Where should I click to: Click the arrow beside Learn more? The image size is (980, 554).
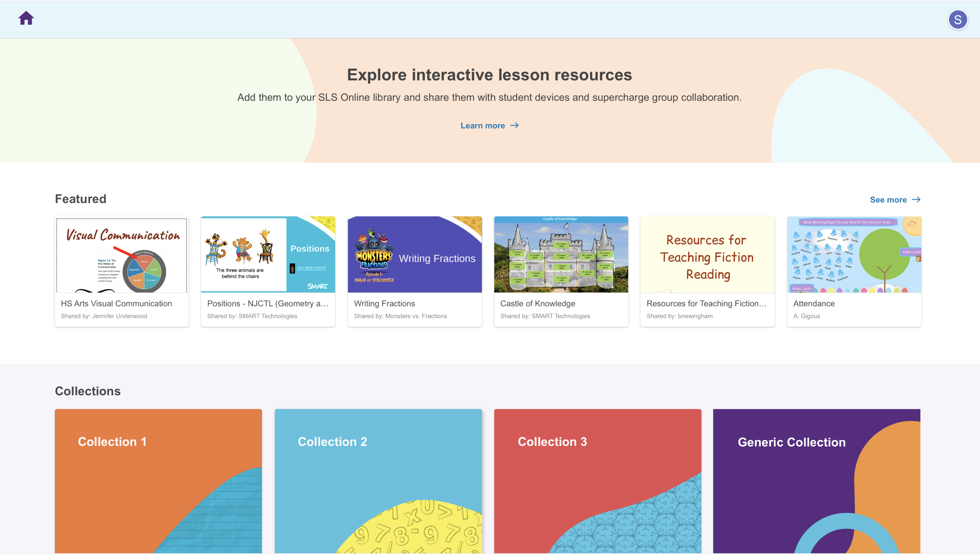[x=514, y=126]
